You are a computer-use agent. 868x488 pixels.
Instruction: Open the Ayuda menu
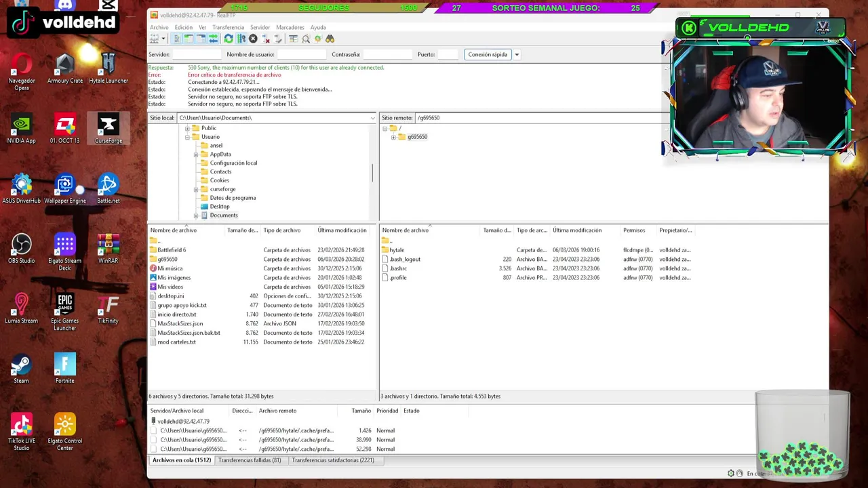click(318, 28)
